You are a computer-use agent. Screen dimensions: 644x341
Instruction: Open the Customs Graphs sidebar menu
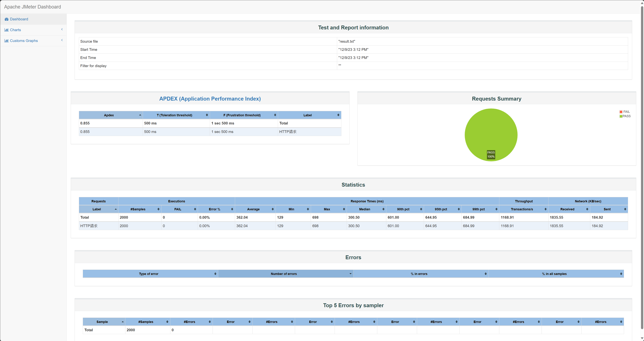click(24, 41)
